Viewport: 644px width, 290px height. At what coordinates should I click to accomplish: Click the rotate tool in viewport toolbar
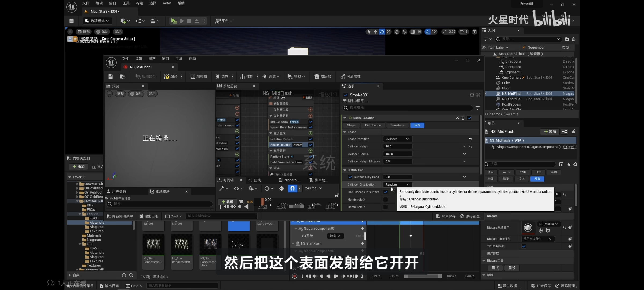coord(382,32)
